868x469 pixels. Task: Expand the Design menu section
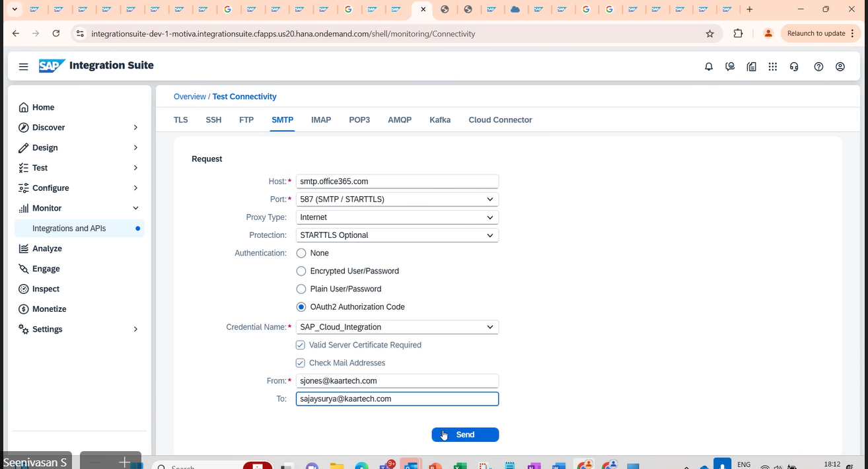click(x=135, y=147)
